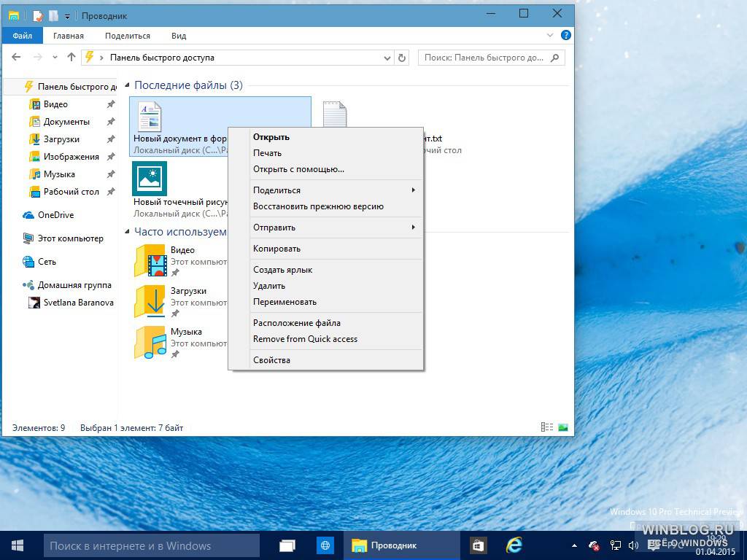The image size is (747, 560).
Task: Launch Internet Explorer from taskbar
Action: tap(514, 545)
